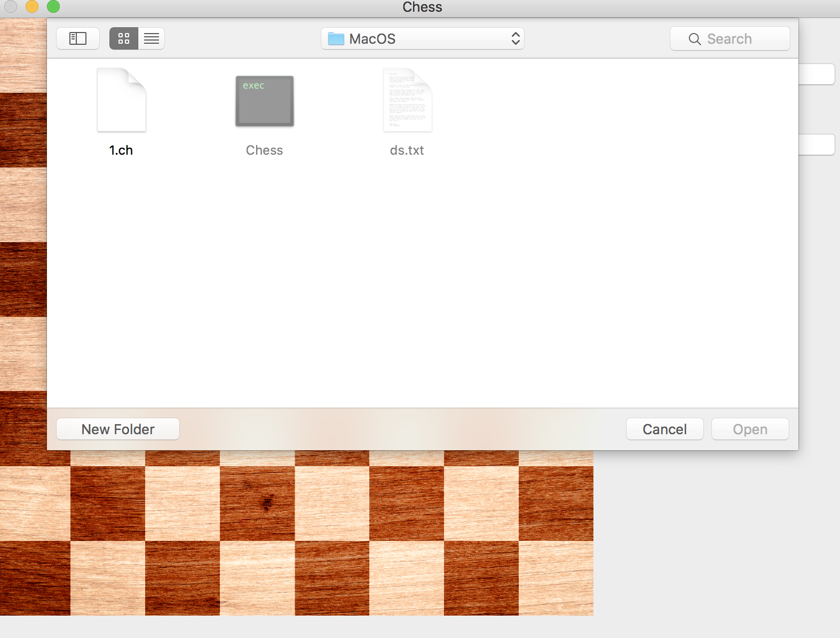Select the ds.txt document icon
Viewport: 840px width, 638px height.
coord(408,100)
